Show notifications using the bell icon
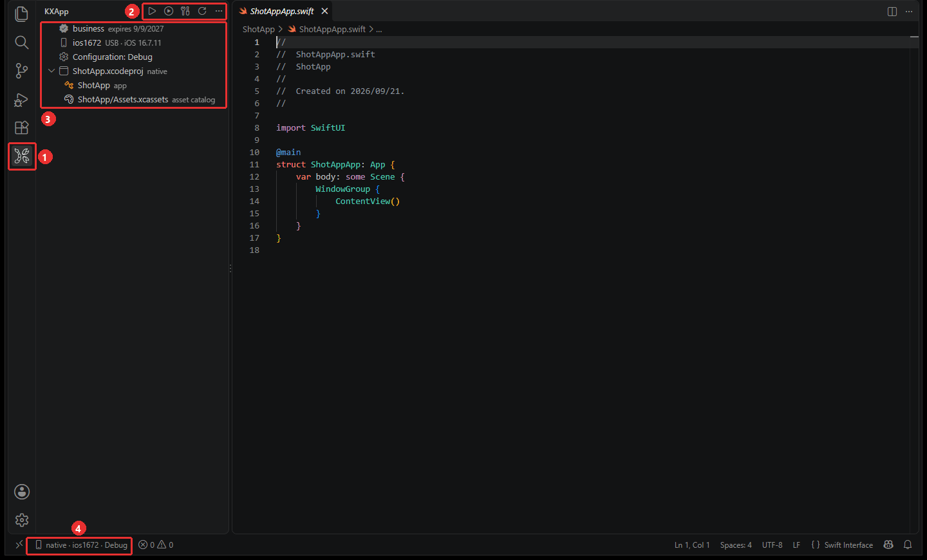This screenshot has height=560, width=927. coord(908,545)
